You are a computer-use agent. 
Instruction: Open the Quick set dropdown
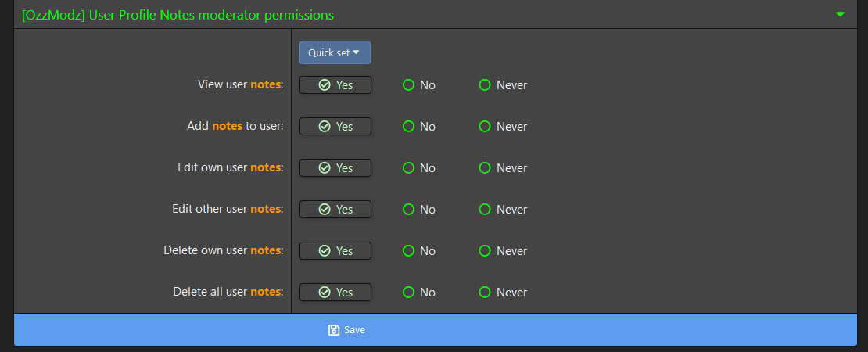click(335, 52)
